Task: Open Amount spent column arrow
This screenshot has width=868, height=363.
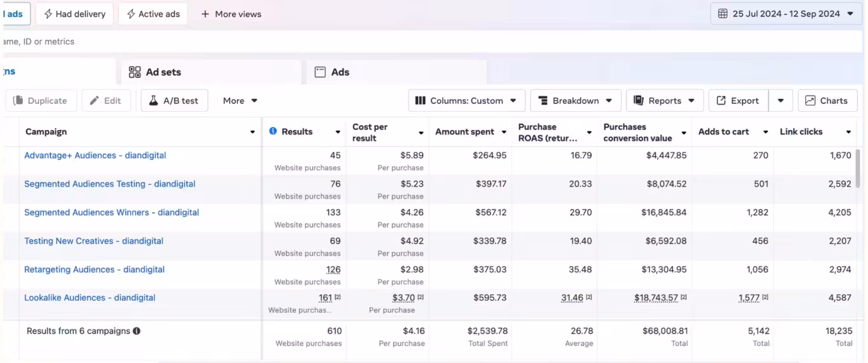Action: 504,132
